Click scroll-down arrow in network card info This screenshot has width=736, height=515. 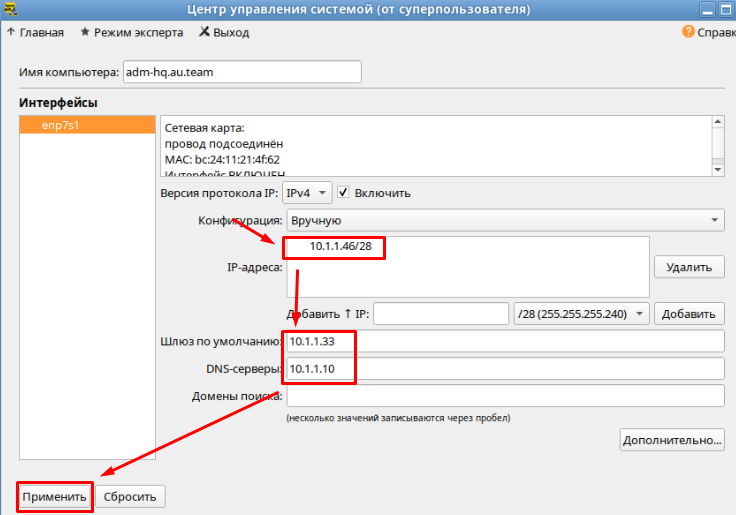click(x=717, y=169)
